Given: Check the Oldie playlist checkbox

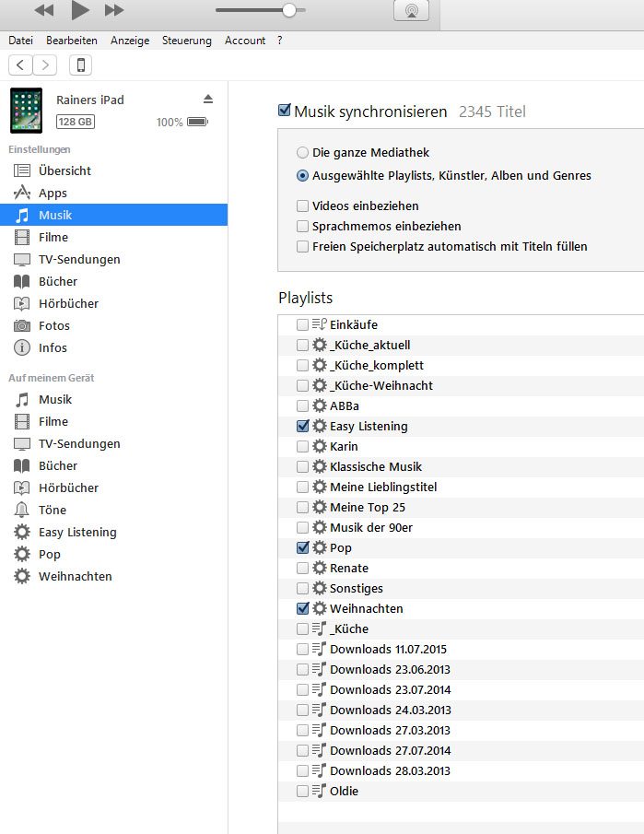Looking at the screenshot, I should click(x=302, y=791).
